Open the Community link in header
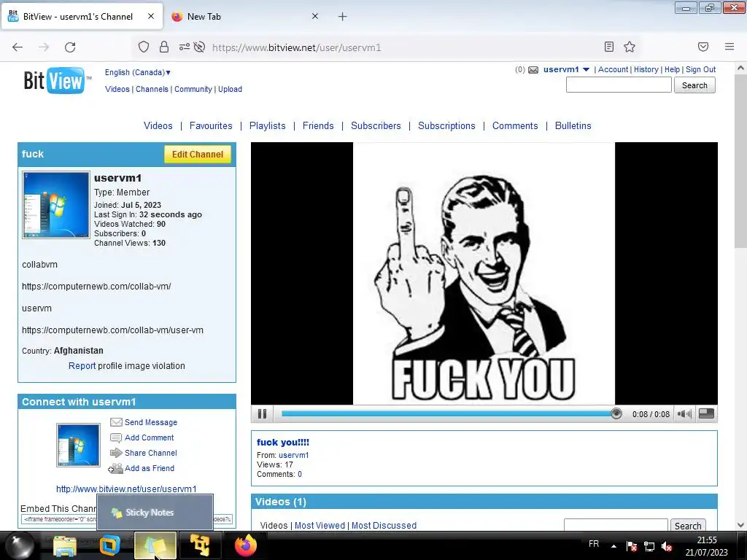This screenshot has width=747, height=560. tap(193, 89)
